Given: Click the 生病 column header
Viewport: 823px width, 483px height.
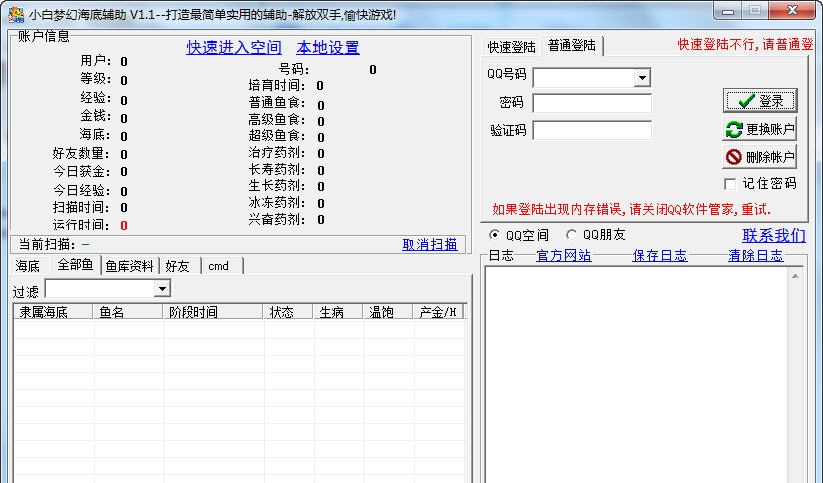Looking at the screenshot, I should [x=338, y=312].
